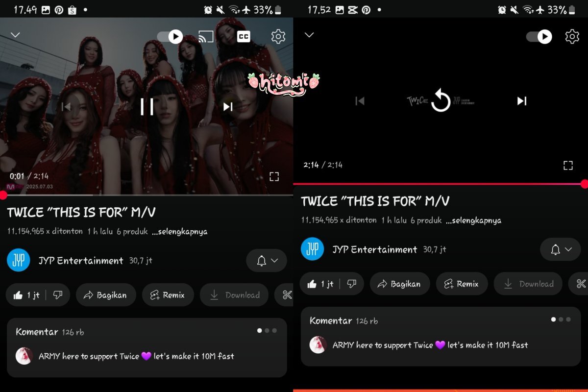Screen dimensions: 588x392
Task: Tap battery indicator in right status bar
Action: 572,10
